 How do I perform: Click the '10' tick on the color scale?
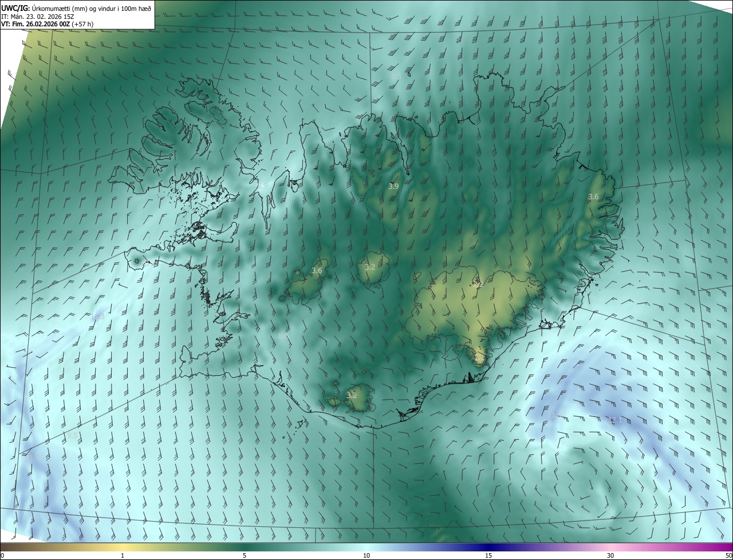tap(366, 555)
